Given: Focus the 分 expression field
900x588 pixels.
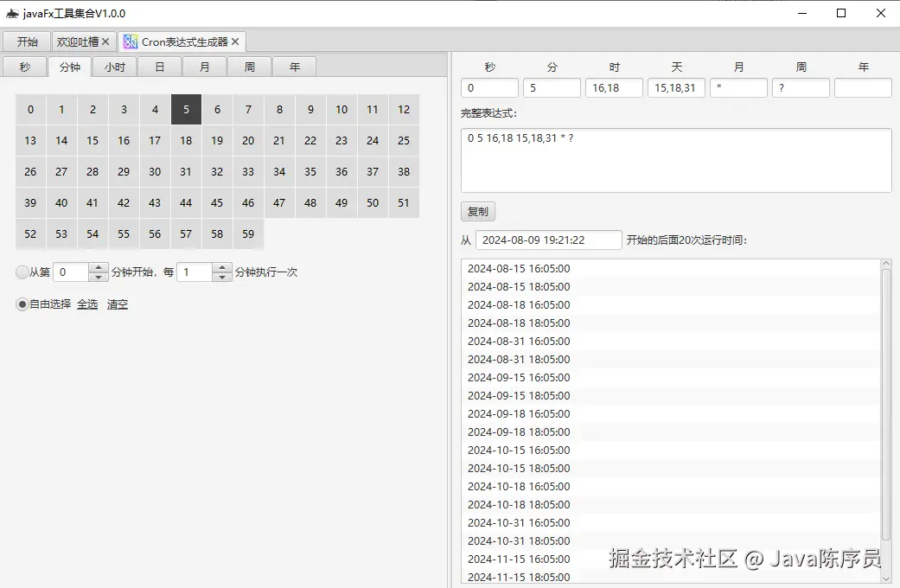Looking at the screenshot, I should (552, 88).
